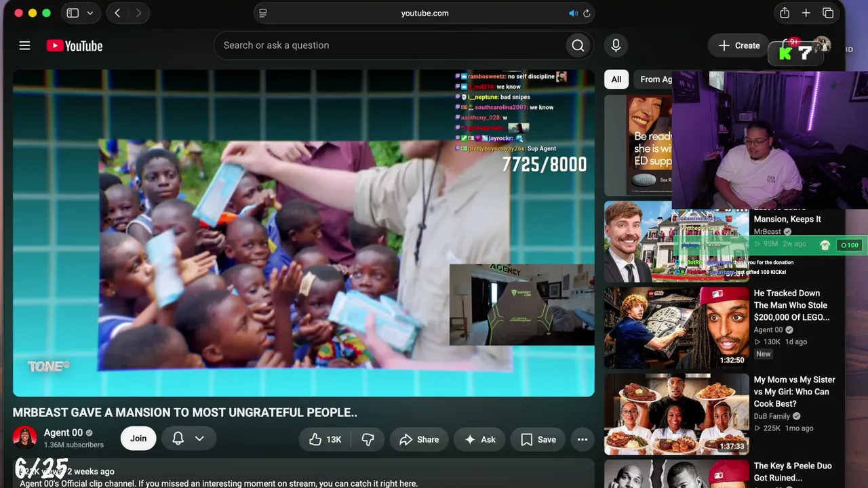Viewport: 868px width, 488px height.
Task: Show Safari tab overview
Action: (828, 13)
